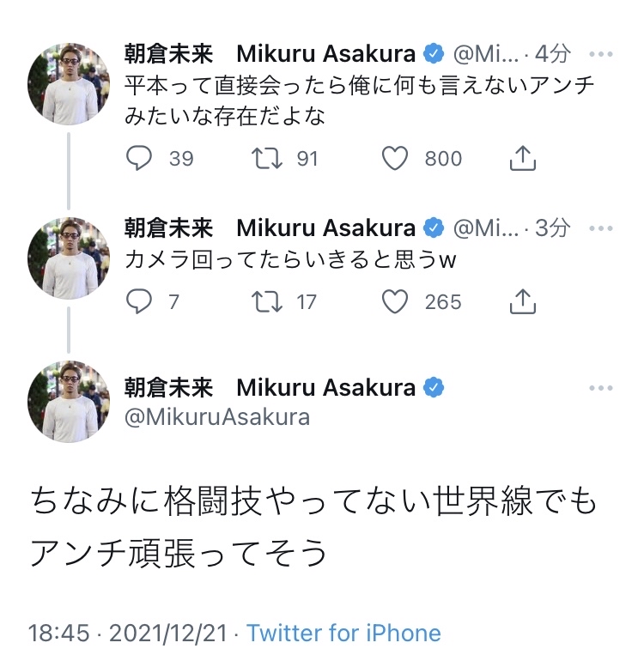Open the first tweet's text about 平本
644x667 pixels.
click(359, 101)
